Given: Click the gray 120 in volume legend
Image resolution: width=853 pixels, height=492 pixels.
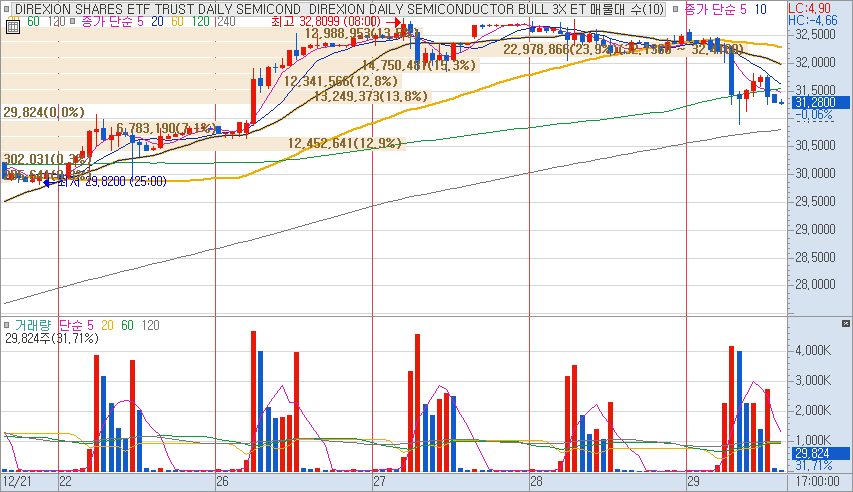Looking at the screenshot, I should pyautogui.click(x=151, y=325).
